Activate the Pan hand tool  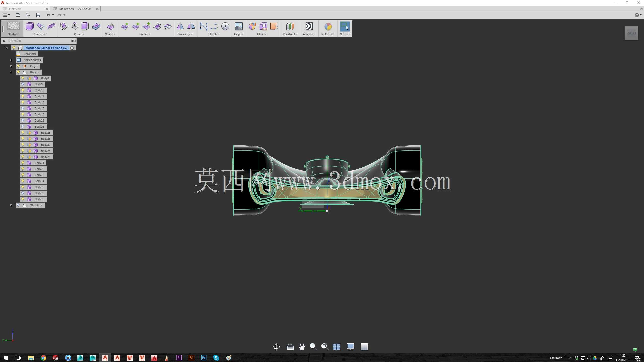302,347
